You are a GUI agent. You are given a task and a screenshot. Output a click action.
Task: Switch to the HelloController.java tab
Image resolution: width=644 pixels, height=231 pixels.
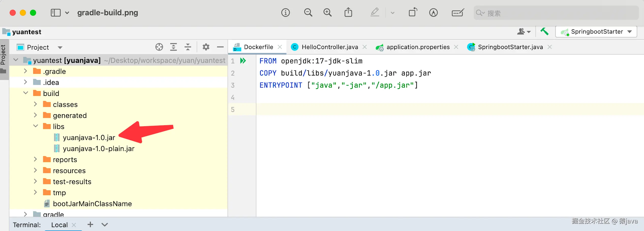click(330, 47)
